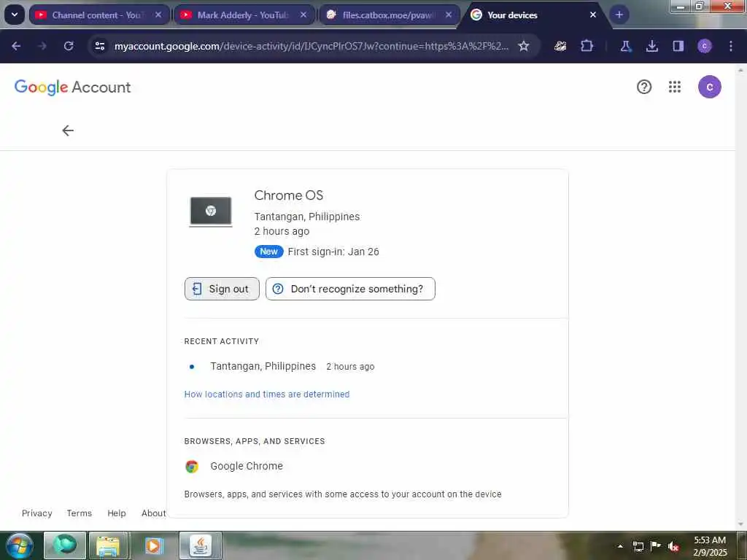Viewport: 747px width, 560px height.
Task: Open the media player taskbar icon
Action: tap(153, 545)
